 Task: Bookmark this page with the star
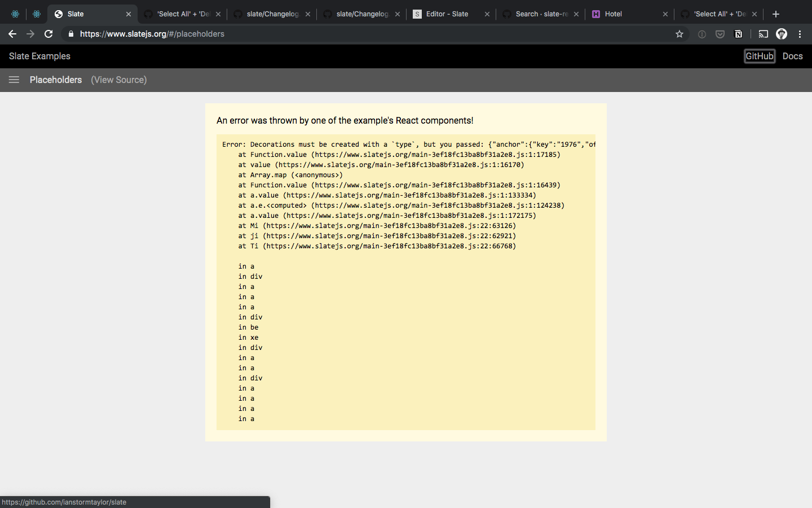(679, 34)
